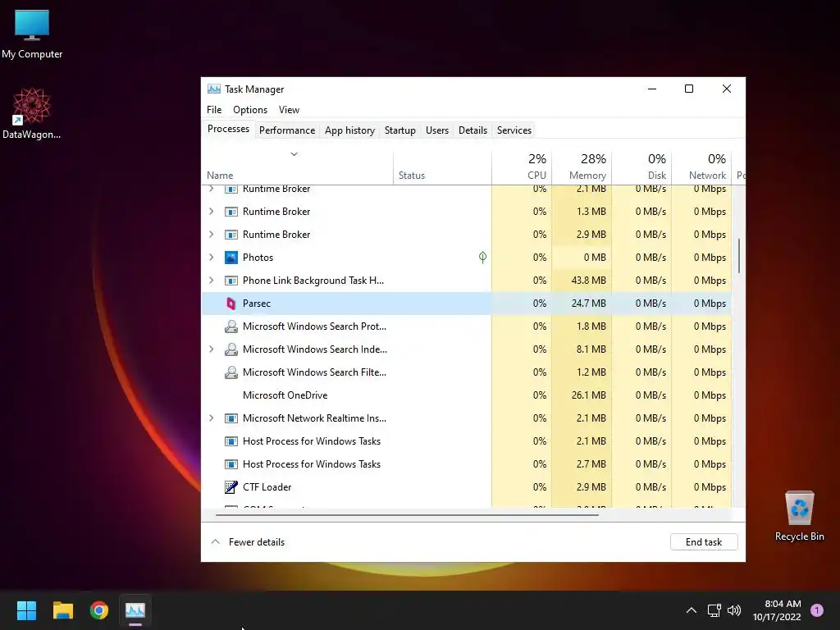Image resolution: width=840 pixels, height=630 pixels.
Task: Click Phone Link Background Task Host icon
Action: [231, 281]
